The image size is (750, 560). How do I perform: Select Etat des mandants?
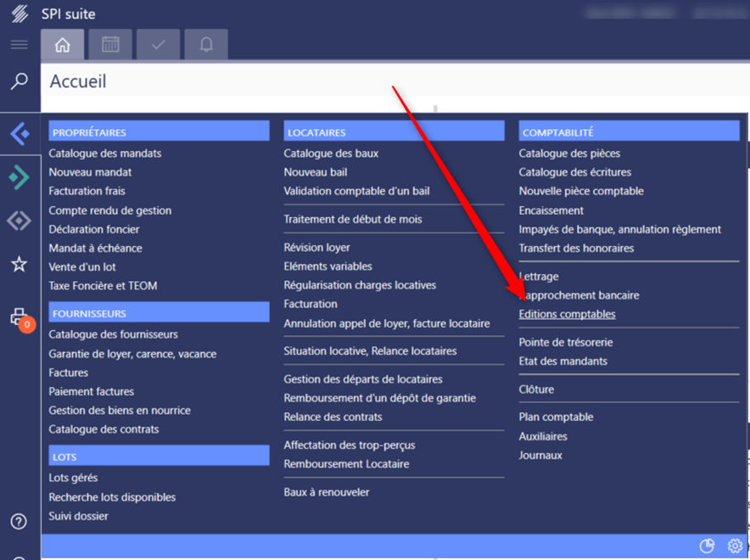click(563, 361)
